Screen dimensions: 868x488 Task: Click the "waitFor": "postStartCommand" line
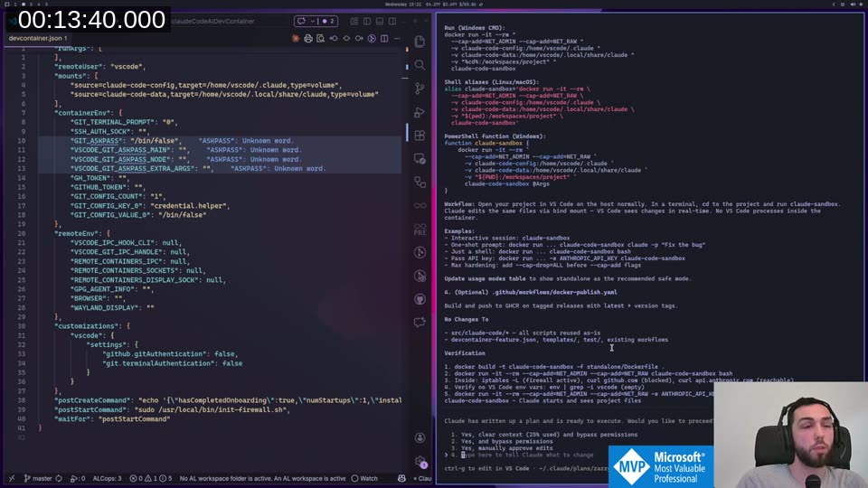(x=112, y=418)
